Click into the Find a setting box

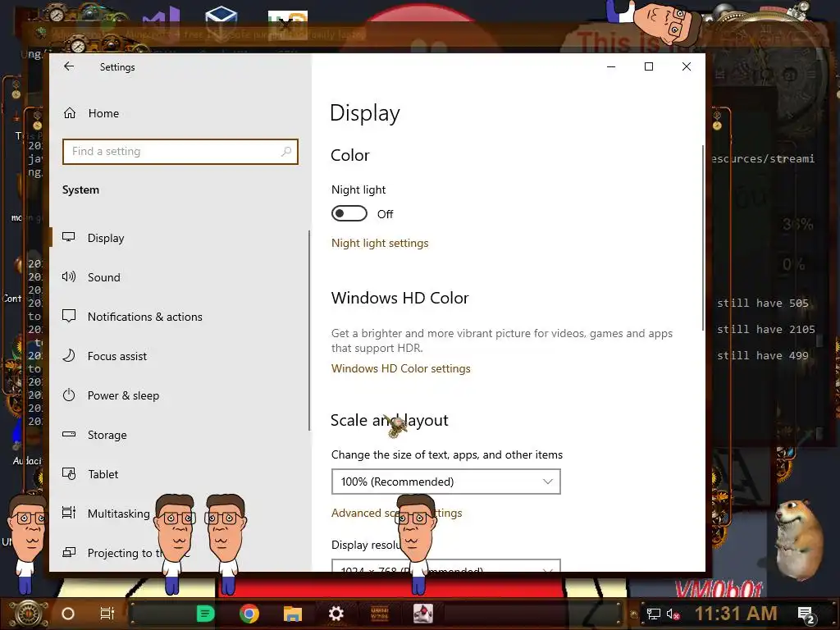(180, 152)
